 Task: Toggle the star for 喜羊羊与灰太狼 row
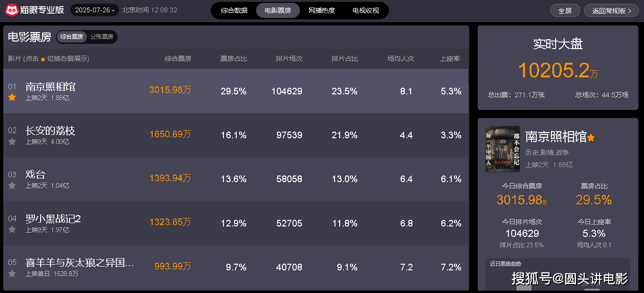[x=12, y=274]
